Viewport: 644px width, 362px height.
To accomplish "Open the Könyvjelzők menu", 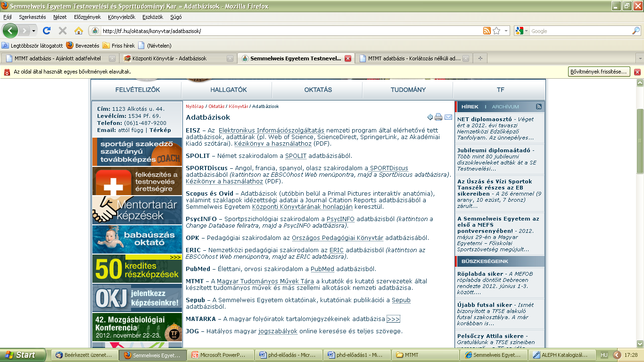I will [x=122, y=16].
